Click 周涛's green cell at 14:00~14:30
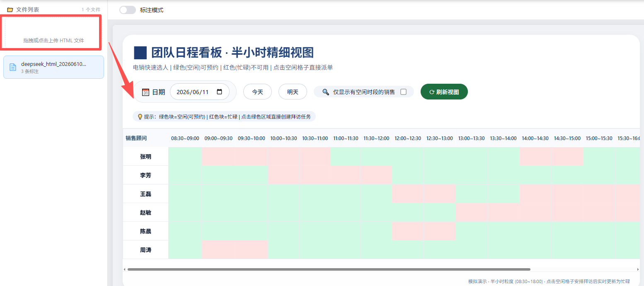This screenshot has height=286, width=644. coord(535,250)
